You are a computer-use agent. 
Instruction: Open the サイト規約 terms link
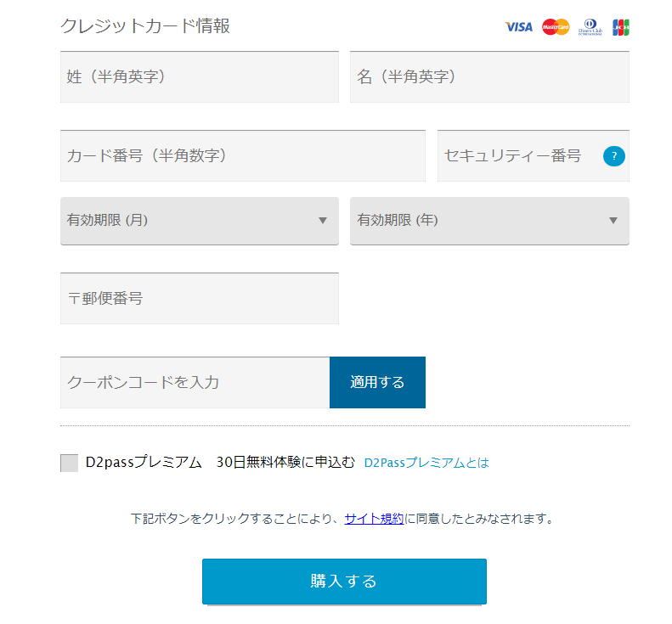[x=374, y=518]
